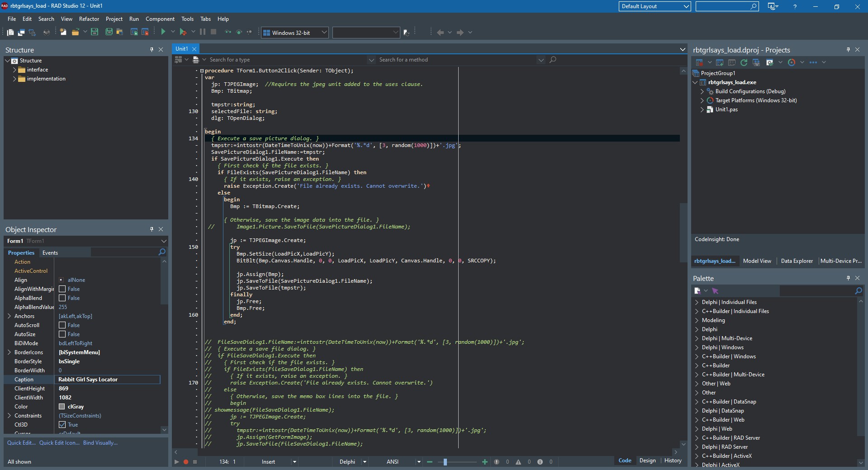Open the Refactor menu

89,19
